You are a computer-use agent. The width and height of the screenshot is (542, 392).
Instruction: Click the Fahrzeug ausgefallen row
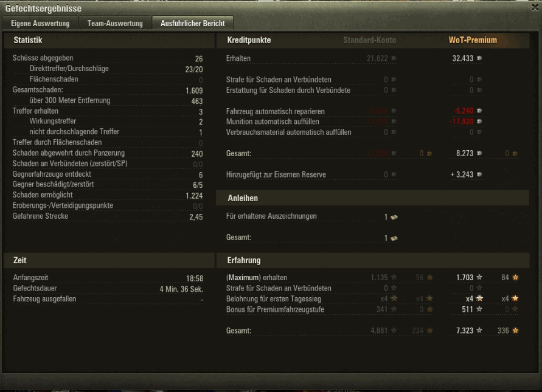click(x=108, y=299)
